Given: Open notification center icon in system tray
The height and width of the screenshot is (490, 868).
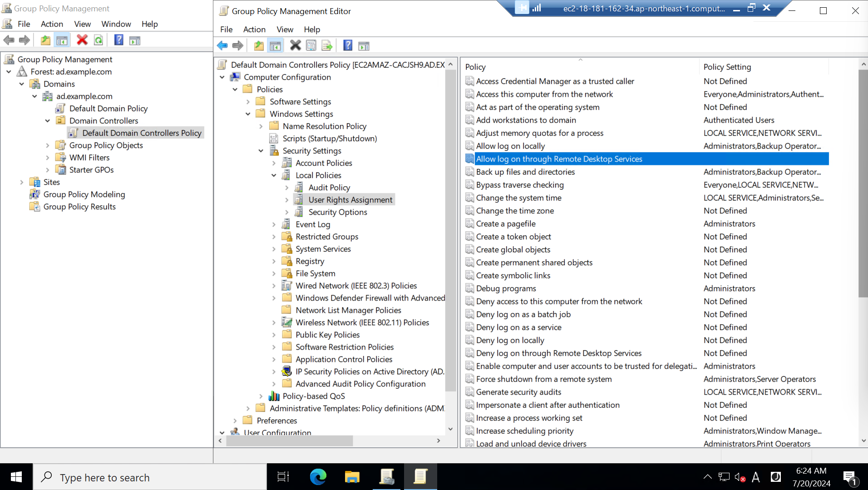Looking at the screenshot, I should tap(850, 477).
